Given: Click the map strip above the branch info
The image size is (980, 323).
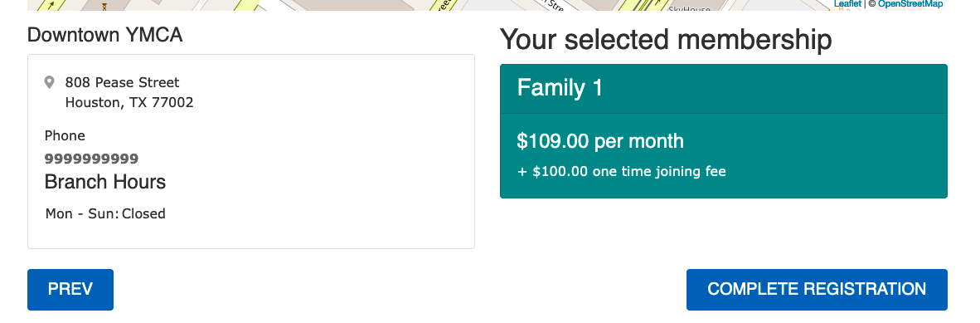Looking at the screenshot, I should pyautogui.click(x=488, y=5).
